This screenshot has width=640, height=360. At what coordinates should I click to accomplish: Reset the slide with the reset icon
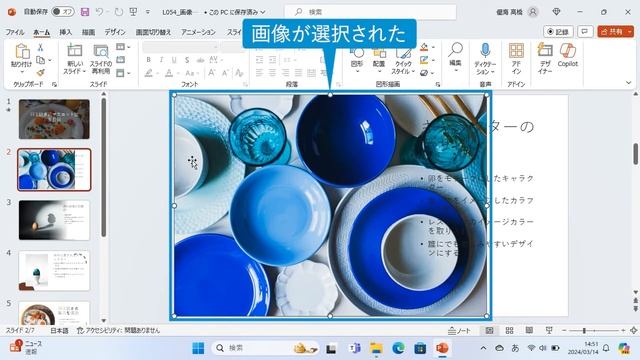120,60
